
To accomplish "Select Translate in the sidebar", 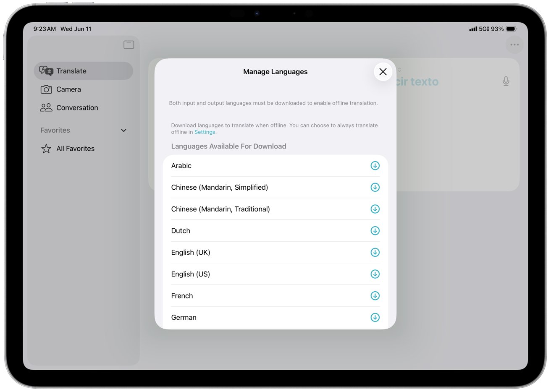I will click(x=83, y=71).
